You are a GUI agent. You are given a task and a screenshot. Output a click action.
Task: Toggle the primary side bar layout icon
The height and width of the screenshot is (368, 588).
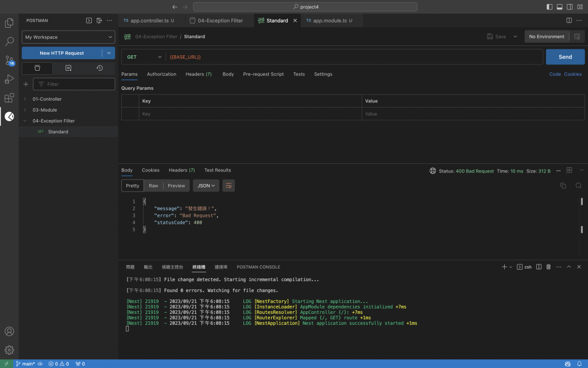(550, 7)
